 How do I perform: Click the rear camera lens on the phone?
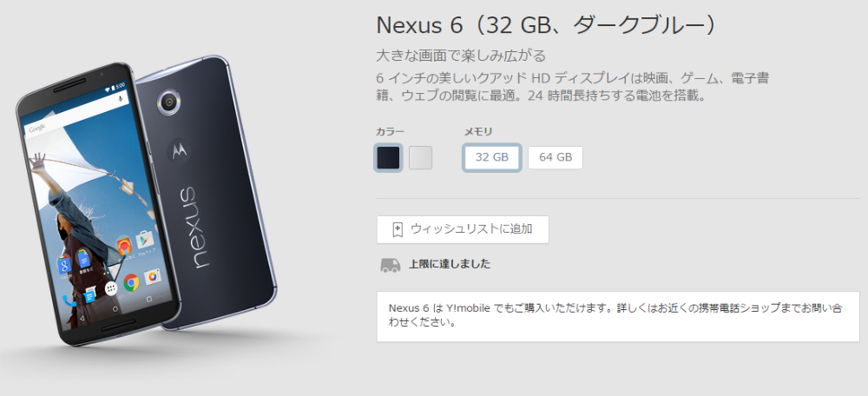[x=169, y=101]
